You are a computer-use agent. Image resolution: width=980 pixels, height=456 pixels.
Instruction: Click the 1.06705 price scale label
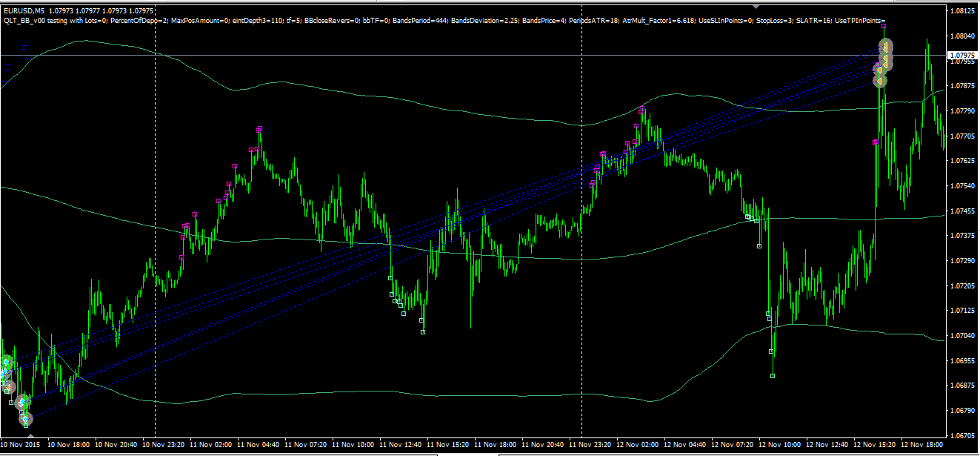(x=962, y=436)
